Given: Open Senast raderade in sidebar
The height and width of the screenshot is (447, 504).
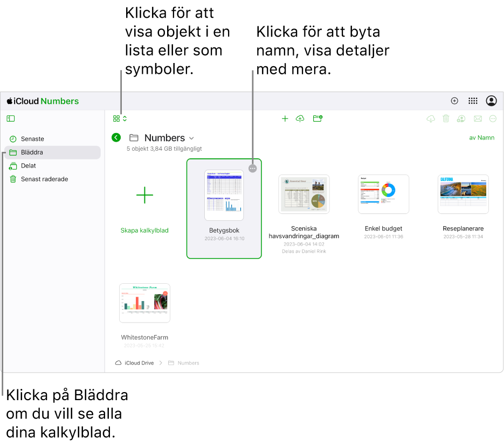Looking at the screenshot, I should (x=52, y=179).
